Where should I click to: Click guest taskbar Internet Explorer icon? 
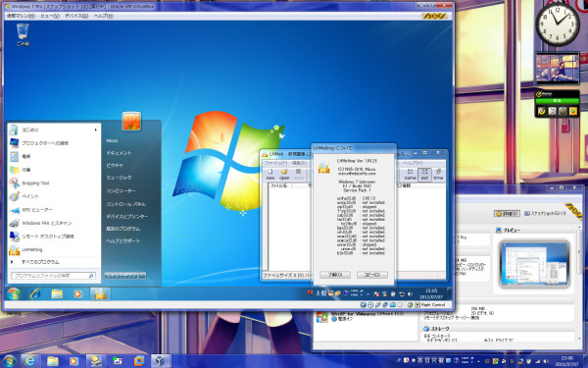tap(35, 293)
